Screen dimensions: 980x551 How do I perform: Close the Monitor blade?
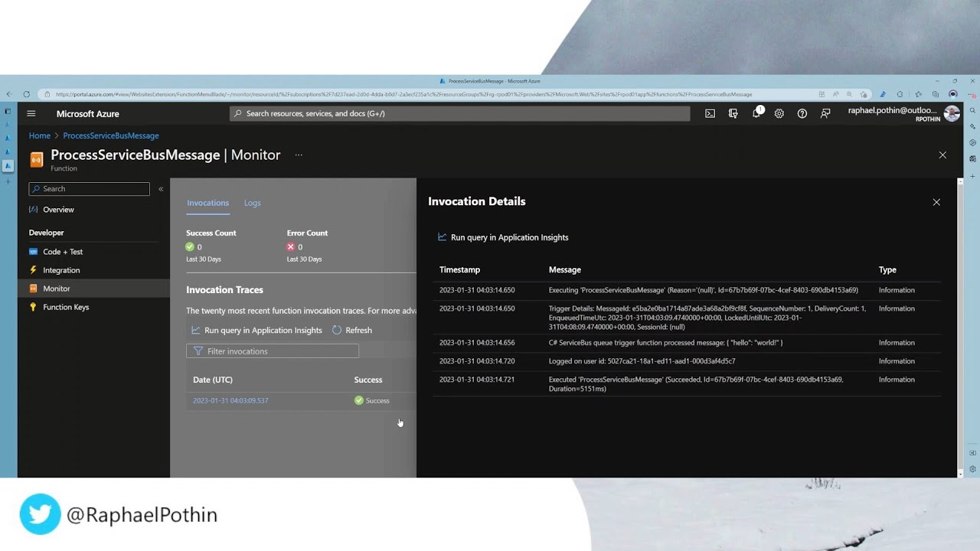(x=942, y=155)
